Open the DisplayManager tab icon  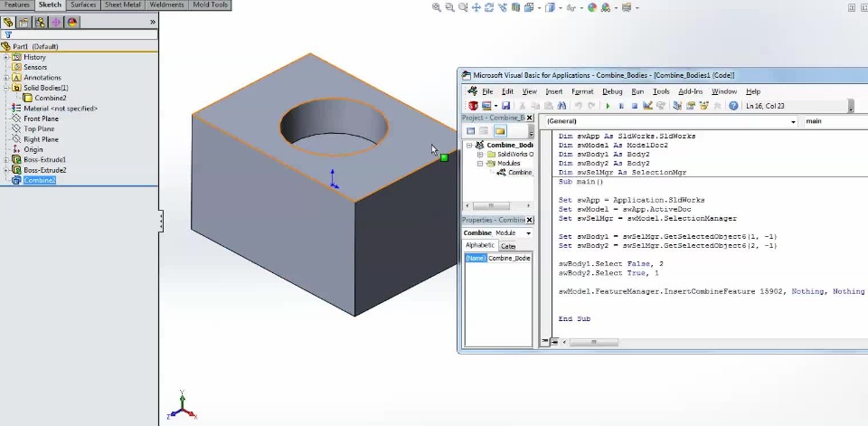tap(72, 22)
